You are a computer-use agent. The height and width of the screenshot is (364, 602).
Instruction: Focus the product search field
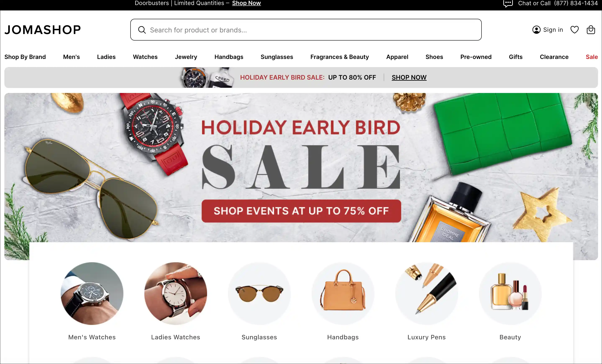[x=306, y=30]
